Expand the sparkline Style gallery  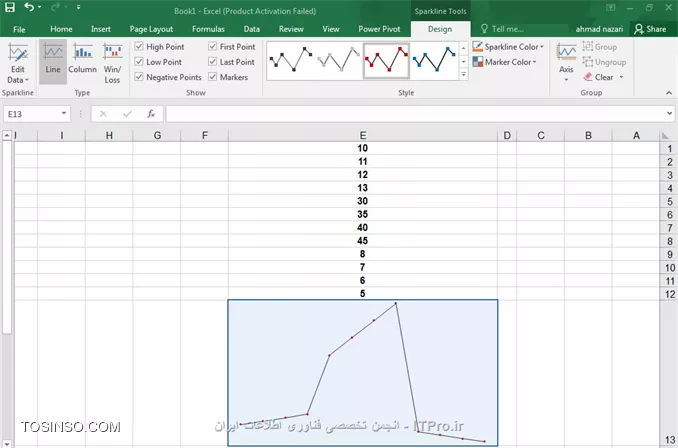(x=464, y=76)
